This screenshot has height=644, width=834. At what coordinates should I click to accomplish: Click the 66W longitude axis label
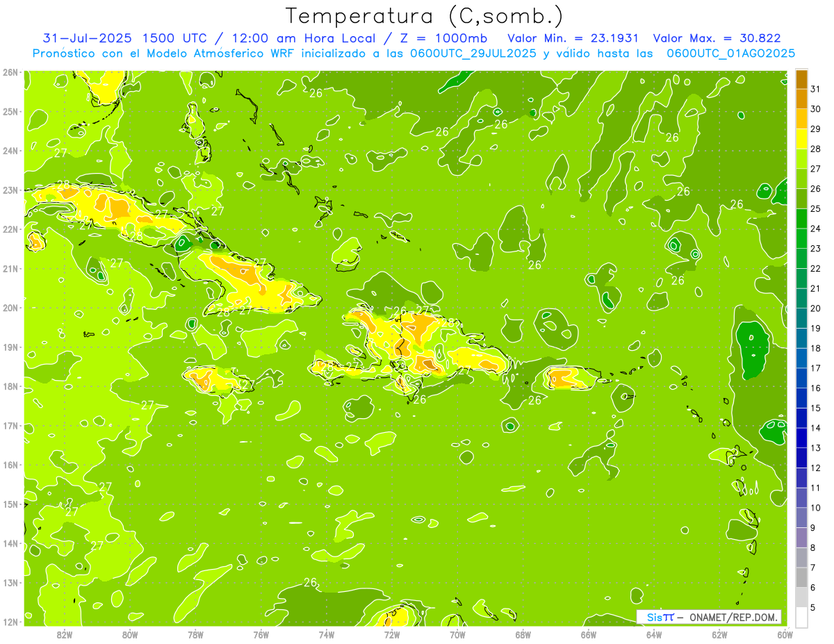click(x=589, y=634)
